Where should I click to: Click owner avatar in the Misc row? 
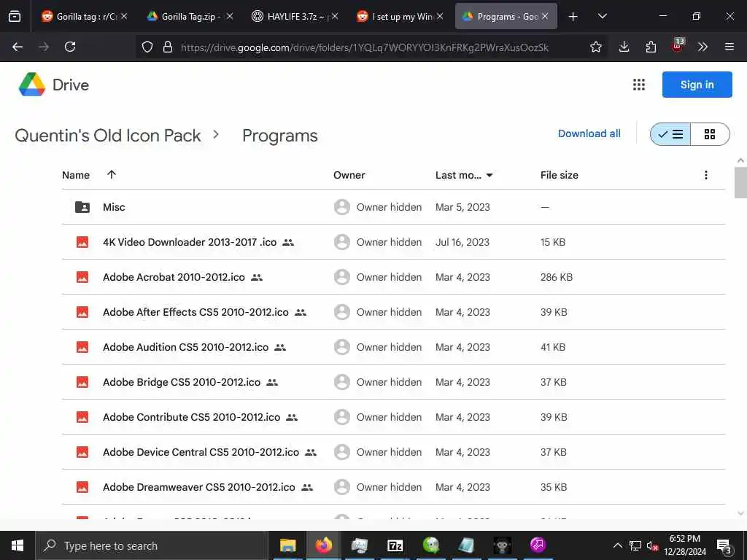point(342,207)
